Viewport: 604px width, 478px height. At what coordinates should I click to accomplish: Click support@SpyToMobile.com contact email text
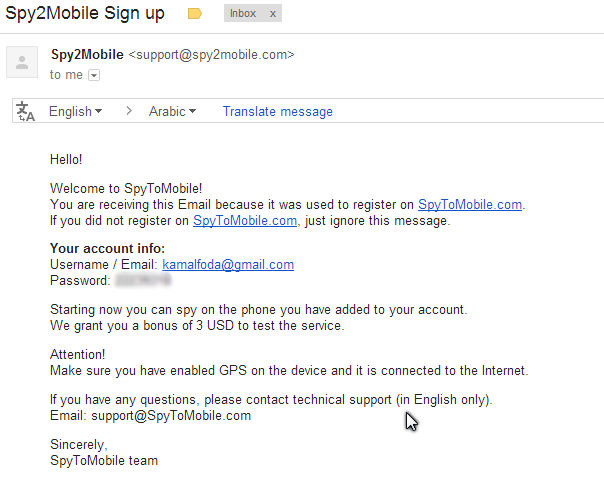point(171,416)
